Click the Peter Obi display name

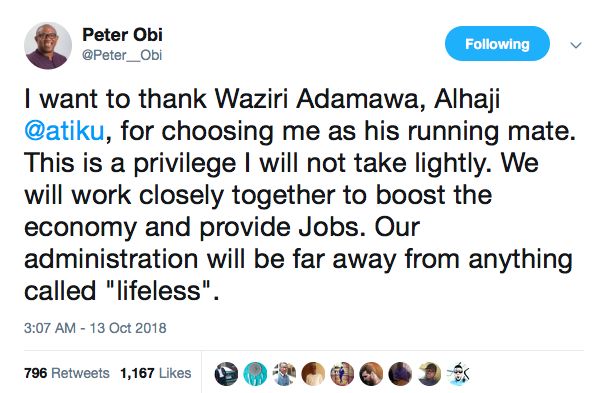[x=122, y=35]
